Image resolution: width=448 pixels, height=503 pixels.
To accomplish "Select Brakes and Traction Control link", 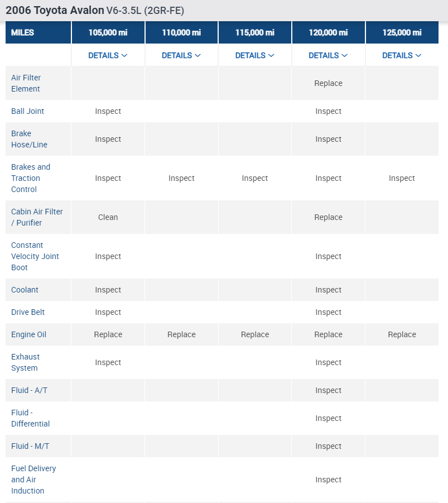I will pos(31,178).
